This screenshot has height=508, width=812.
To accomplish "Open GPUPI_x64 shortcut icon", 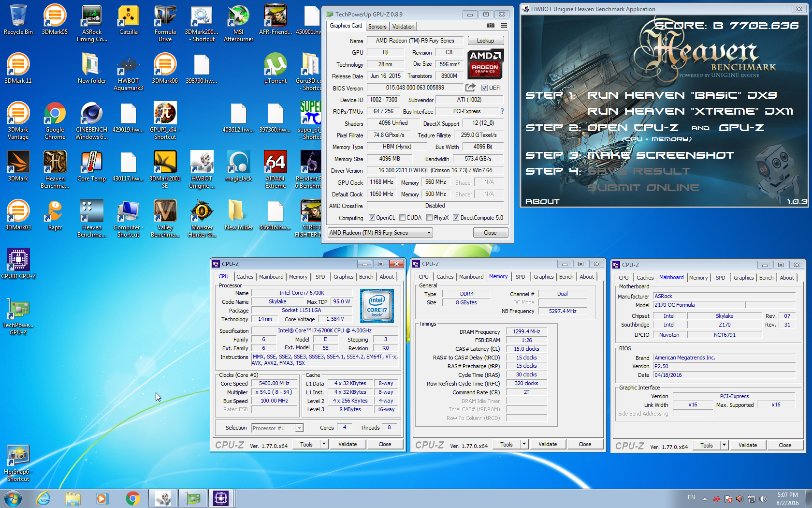I will click(165, 121).
